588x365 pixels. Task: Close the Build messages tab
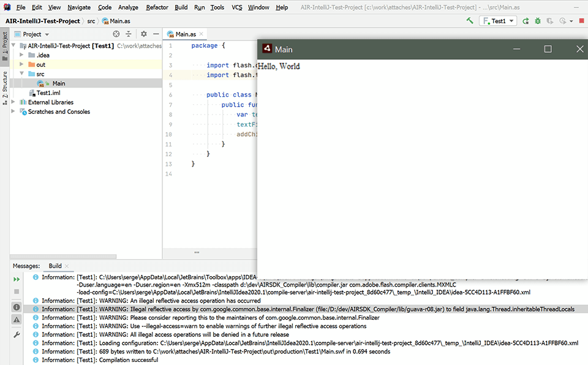[67, 266]
